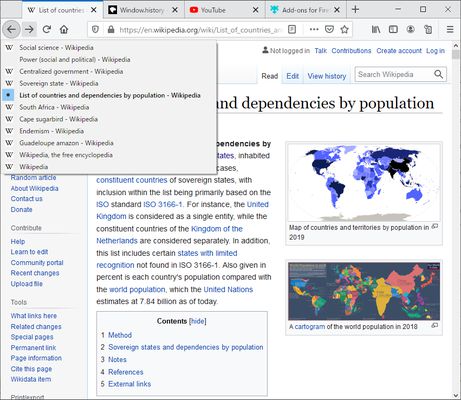
Task: Open the View history page tab
Action: coord(327,76)
